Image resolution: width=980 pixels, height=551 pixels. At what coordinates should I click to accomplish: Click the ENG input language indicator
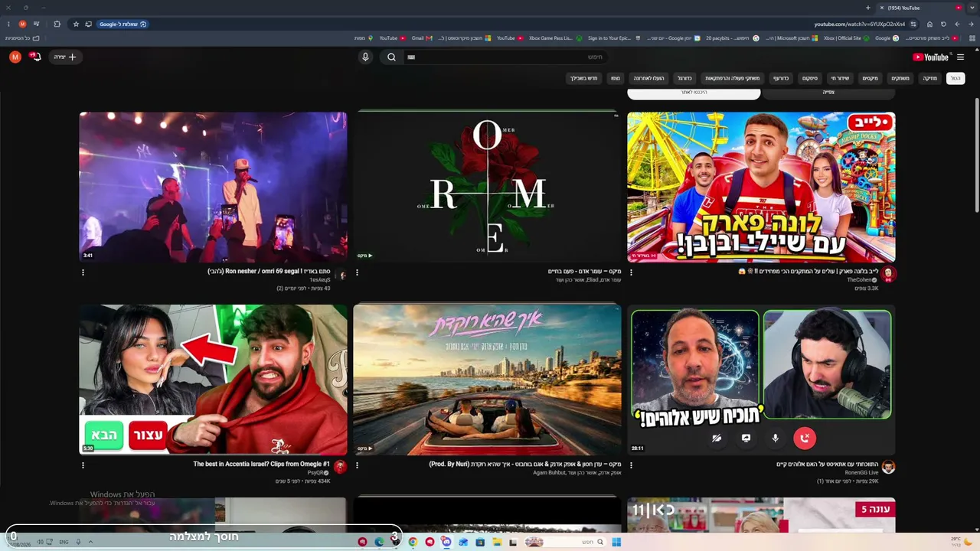pos(64,542)
